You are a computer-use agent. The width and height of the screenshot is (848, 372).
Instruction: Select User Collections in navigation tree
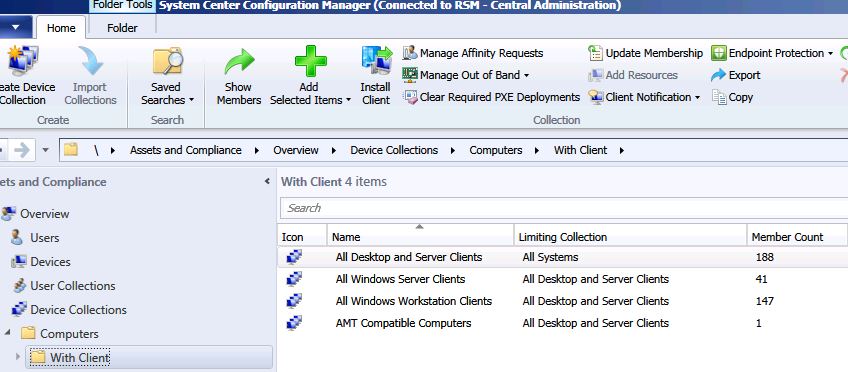(72, 285)
